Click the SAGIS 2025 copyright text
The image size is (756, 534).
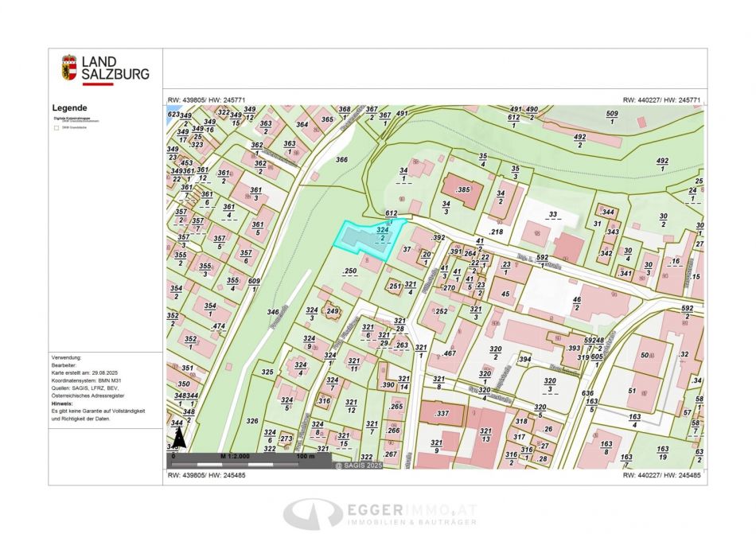click(358, 464)
